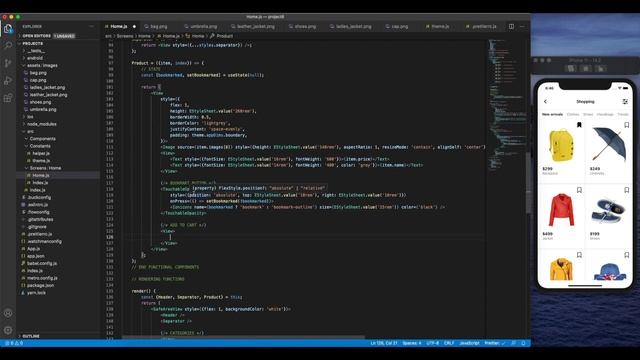This screenshot has width=640, height=360.
Task: Switch to the cap.png editor tab
Action: point(400,26)
